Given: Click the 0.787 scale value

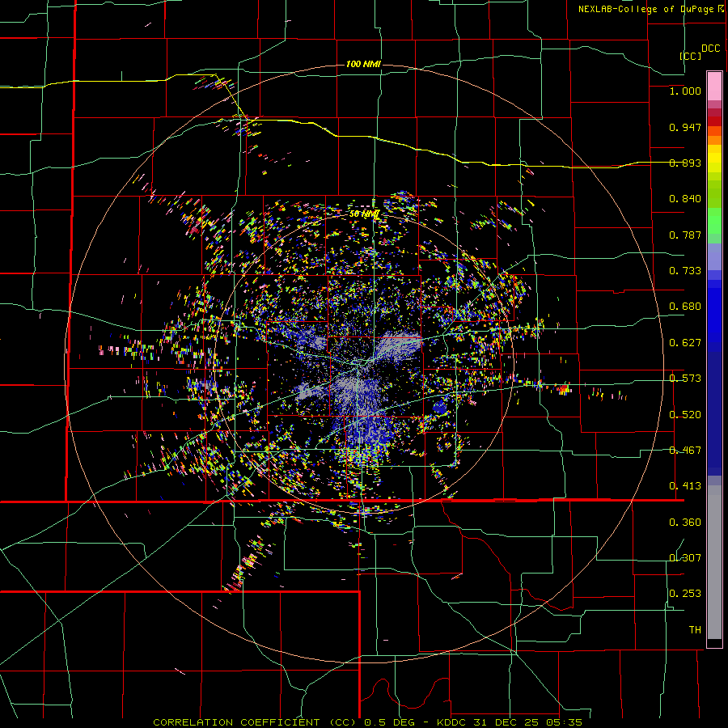Looking at the screenshot, I should click(685, 235).
